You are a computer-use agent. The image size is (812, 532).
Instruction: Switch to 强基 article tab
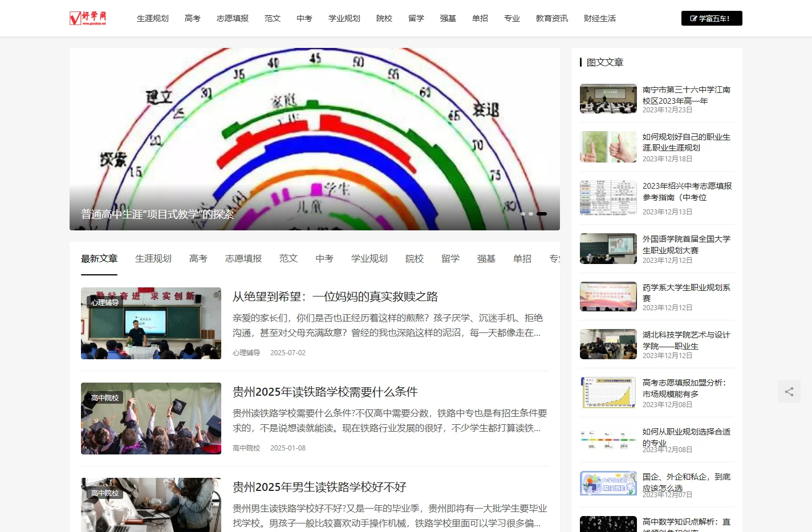(486, 258)
